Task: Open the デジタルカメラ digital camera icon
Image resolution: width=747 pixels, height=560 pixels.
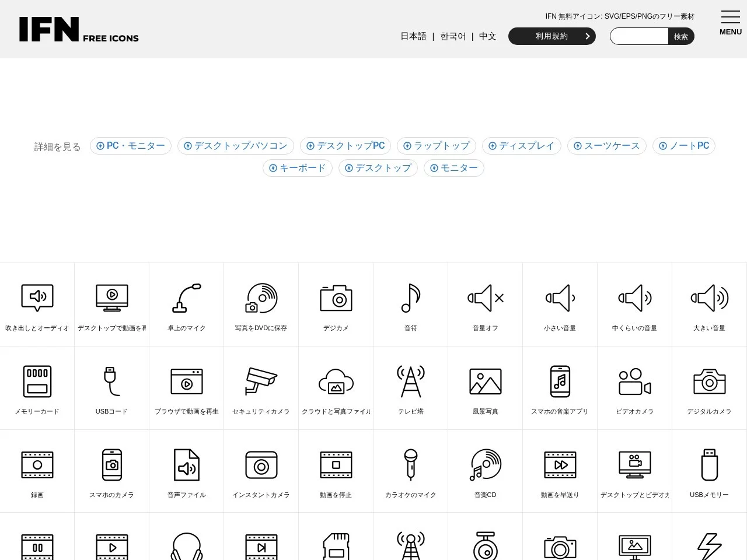Action: tap(709, 381)
